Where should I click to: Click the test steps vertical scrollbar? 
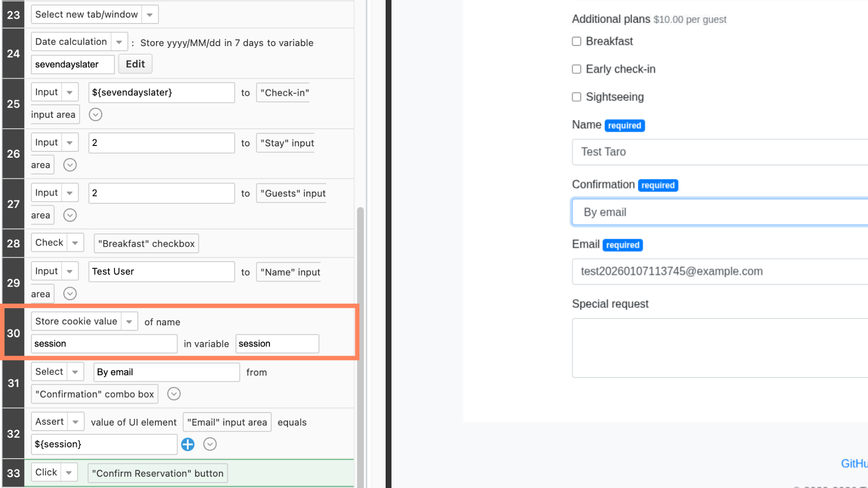coord(360,343)
